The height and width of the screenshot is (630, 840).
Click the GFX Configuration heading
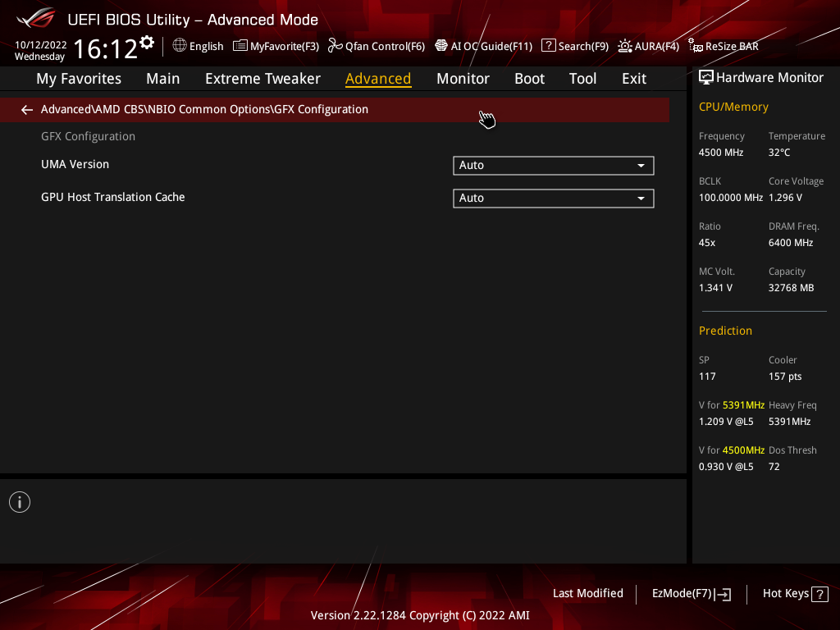click(x=89, y=137)
